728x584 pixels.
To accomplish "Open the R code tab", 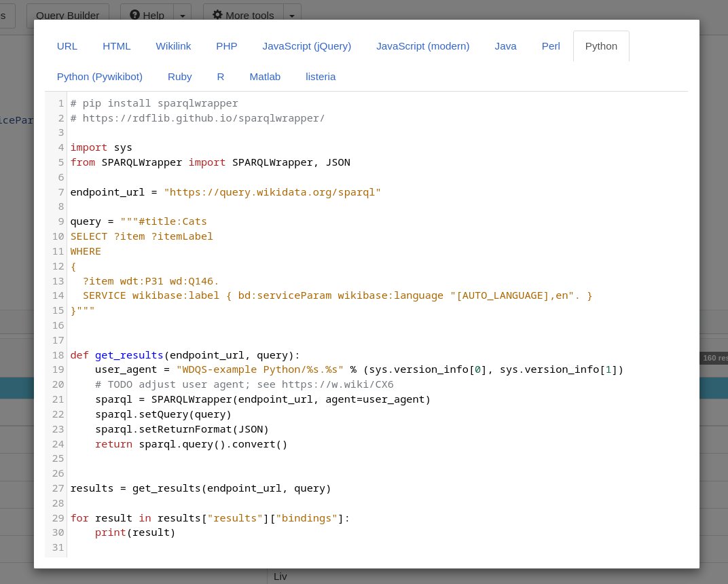I will point(221,77).
